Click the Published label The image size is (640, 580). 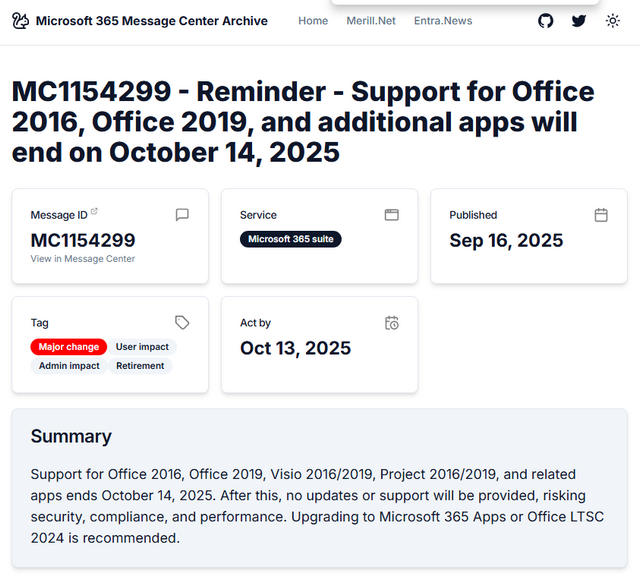click(x=473, y=215)
